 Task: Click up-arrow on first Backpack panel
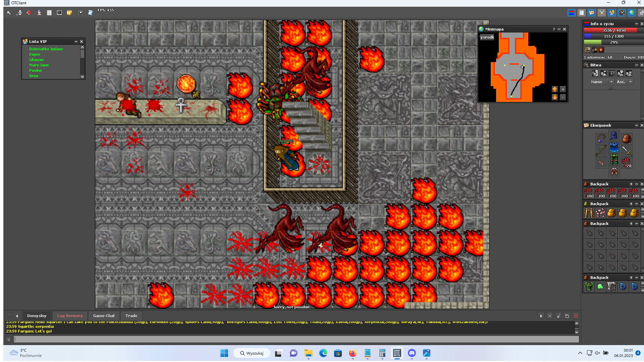pos(631,184)
